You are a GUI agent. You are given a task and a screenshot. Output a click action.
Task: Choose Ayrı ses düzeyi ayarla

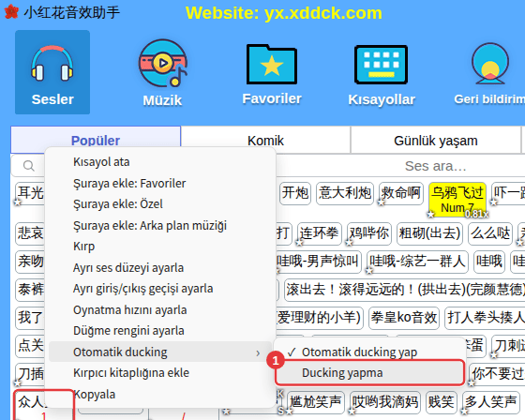(160, 267)
